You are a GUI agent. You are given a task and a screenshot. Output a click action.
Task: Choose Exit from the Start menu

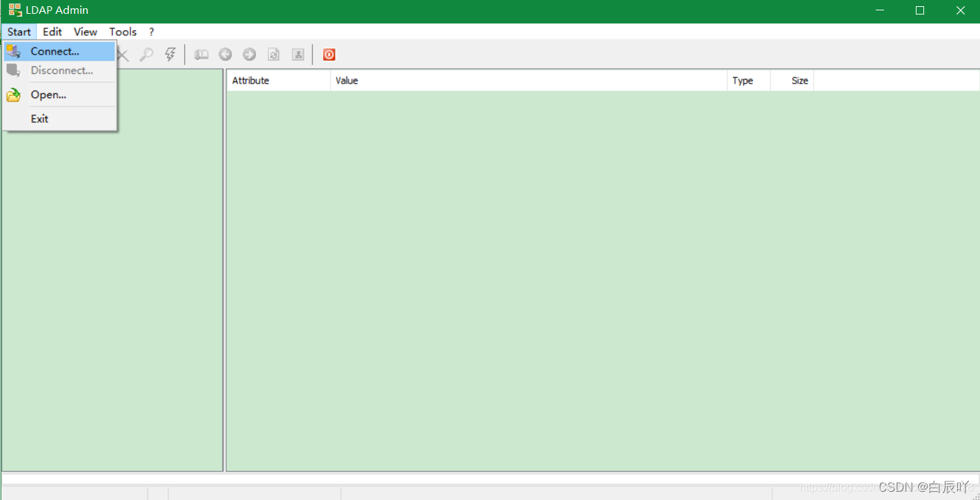pyautogui.click(x=59, y=119)
